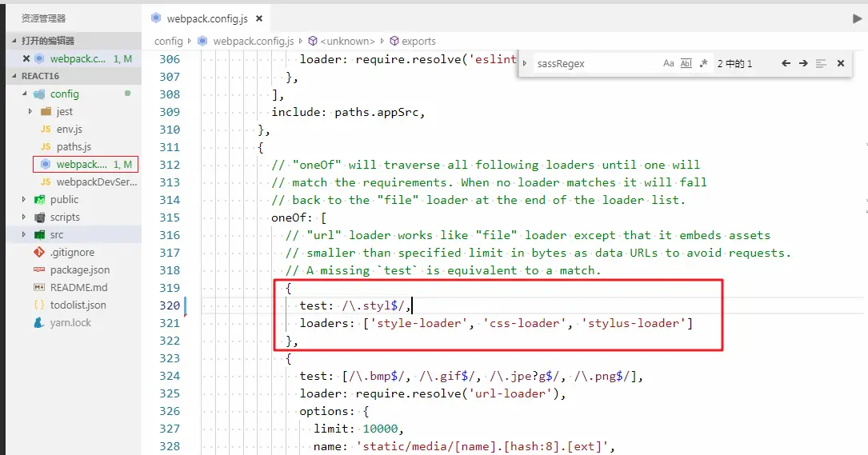Go to next match arrow

(803, 64)
